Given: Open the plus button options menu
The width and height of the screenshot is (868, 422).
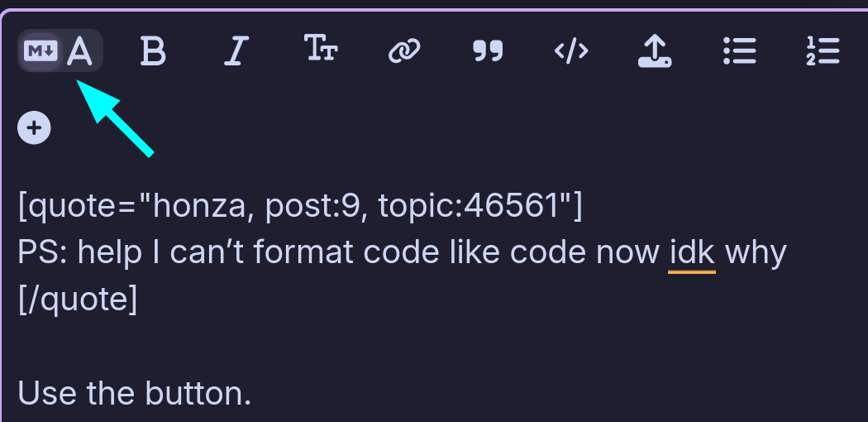Looking at the screenshot, I should pyautogui.click(x=34, y=127).
